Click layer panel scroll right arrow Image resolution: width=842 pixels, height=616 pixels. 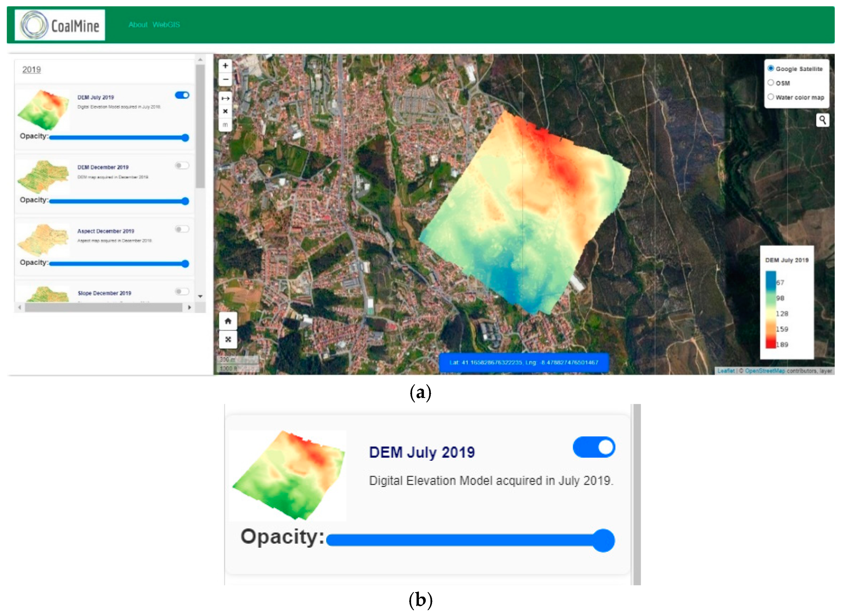tap(189, 307)
